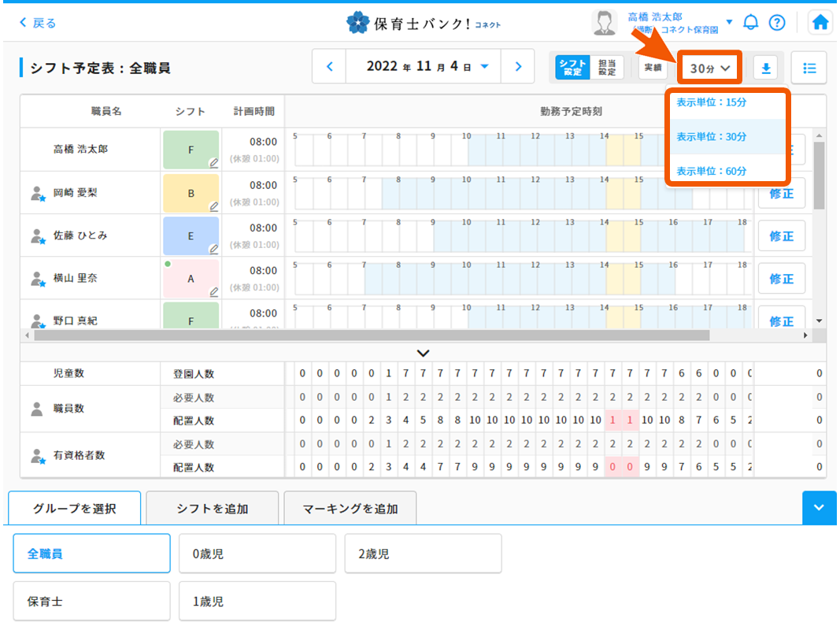Image resolution: width=840 pixels, height=630 pixels.
Task: Select 表示単位：15分 from the menu
Action: pos(725,102)
